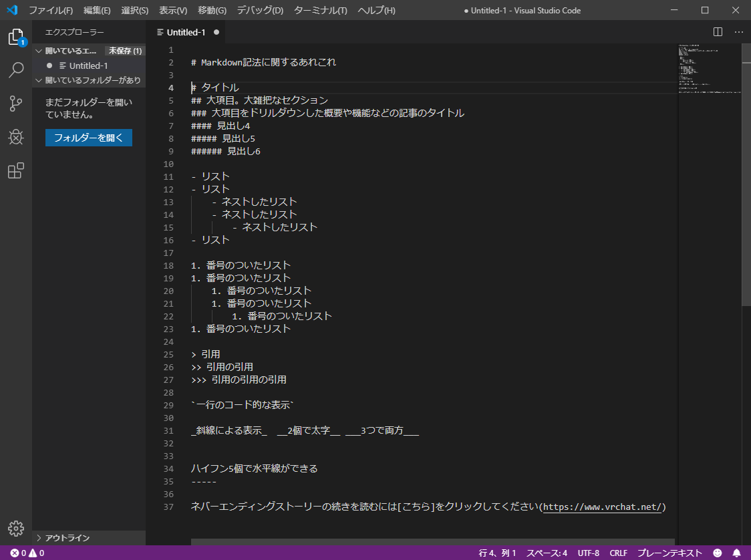
Task: Open the Extensions view icon
Action: (16, 170)
